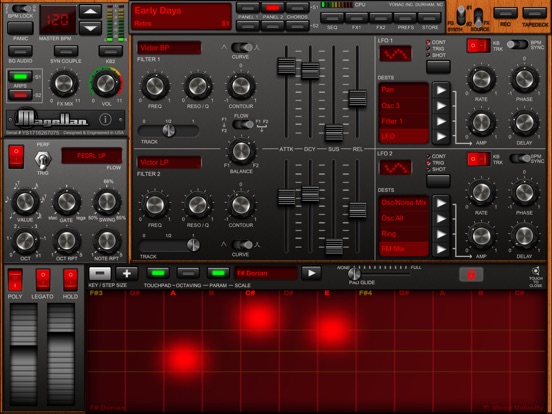Toggle LFO 1 BPM SYNC switch
552x414 pixels.
[x=517, y=44]
